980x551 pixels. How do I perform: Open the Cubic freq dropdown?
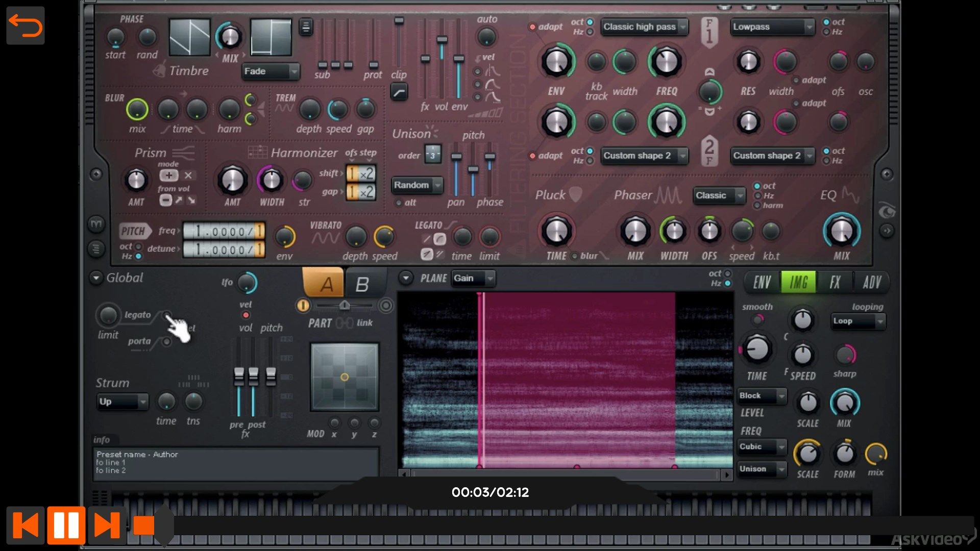point(762,447)
